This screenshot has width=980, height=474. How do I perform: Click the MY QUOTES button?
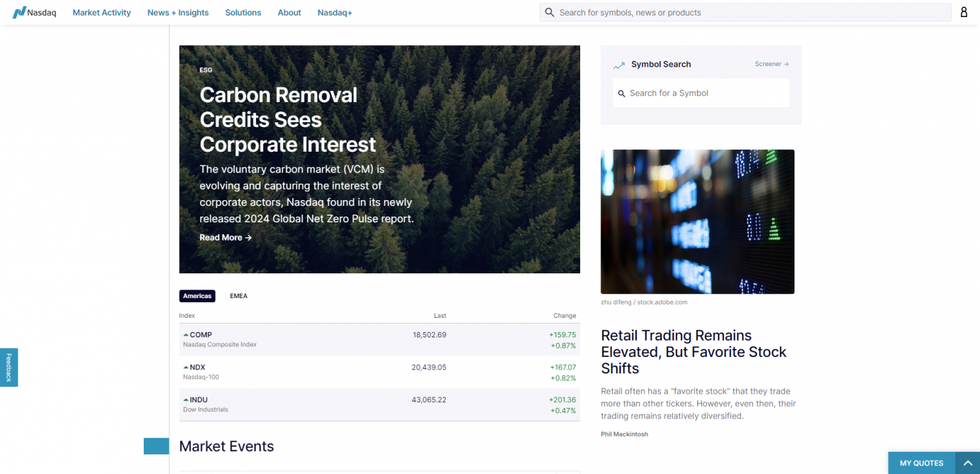coord(921,463)
